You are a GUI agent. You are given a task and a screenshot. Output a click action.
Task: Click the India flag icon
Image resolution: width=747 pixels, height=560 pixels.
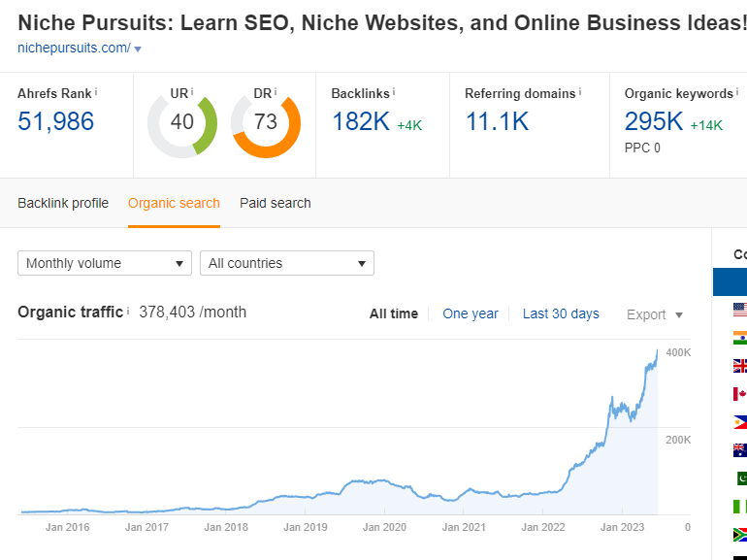coord(740,338)
